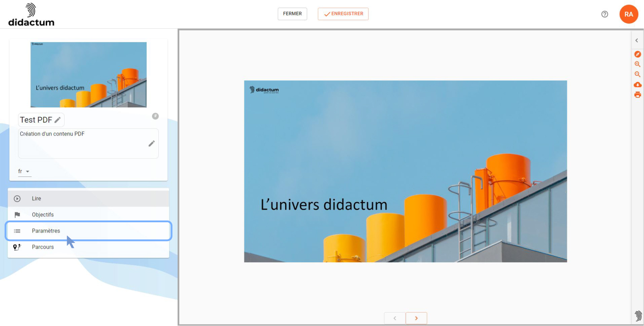Print the document with the printer icon
This screenshot has width=644, height=326.
(637, 95)
